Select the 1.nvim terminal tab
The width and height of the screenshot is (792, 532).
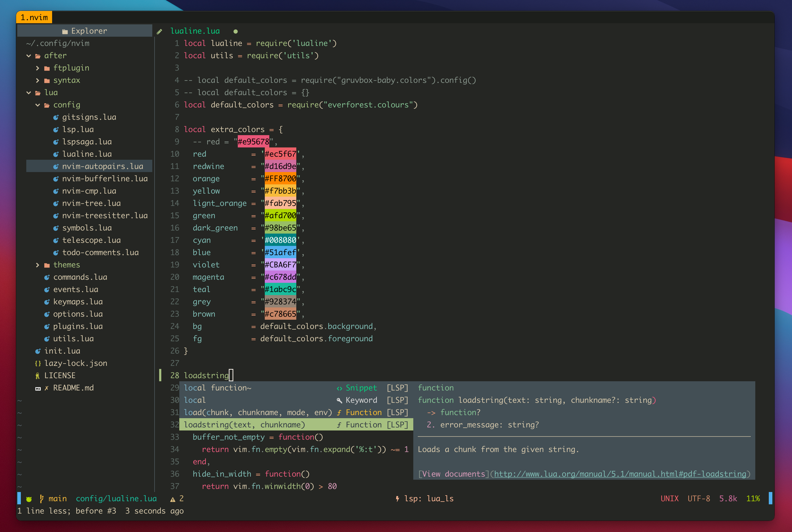pyautogui.click(x=34, y=17)
